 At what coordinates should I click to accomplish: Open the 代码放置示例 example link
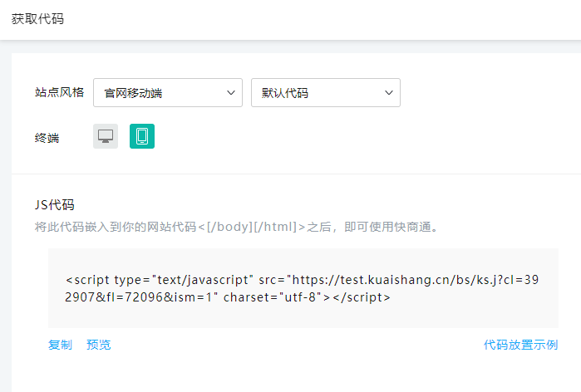pos(520,345)
